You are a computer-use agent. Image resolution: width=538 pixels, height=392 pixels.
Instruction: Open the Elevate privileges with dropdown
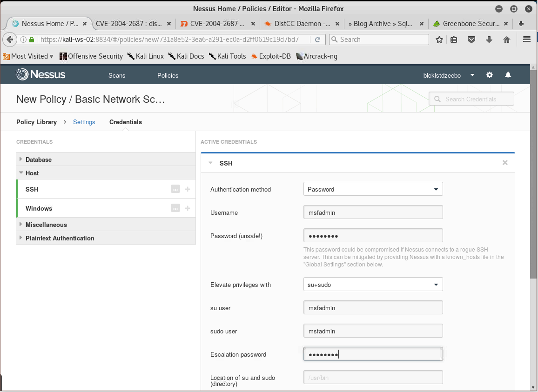coord(373,285)
